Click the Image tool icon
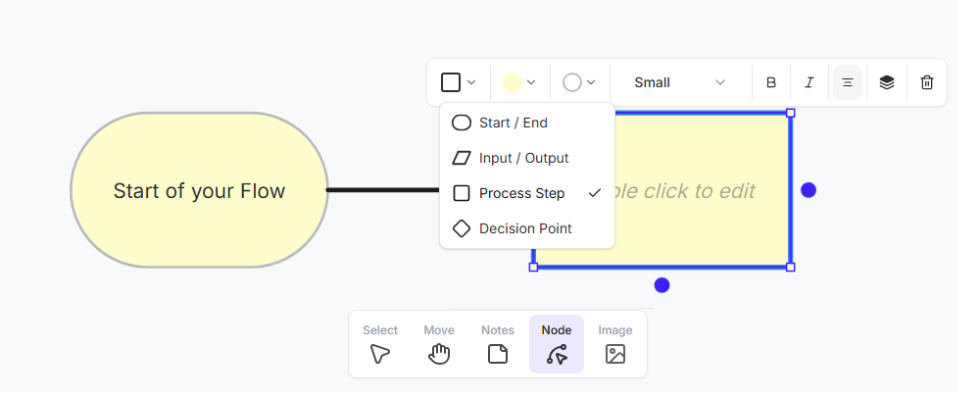Image resolution: width=980 pixels, height=398 pixels. 615,344
